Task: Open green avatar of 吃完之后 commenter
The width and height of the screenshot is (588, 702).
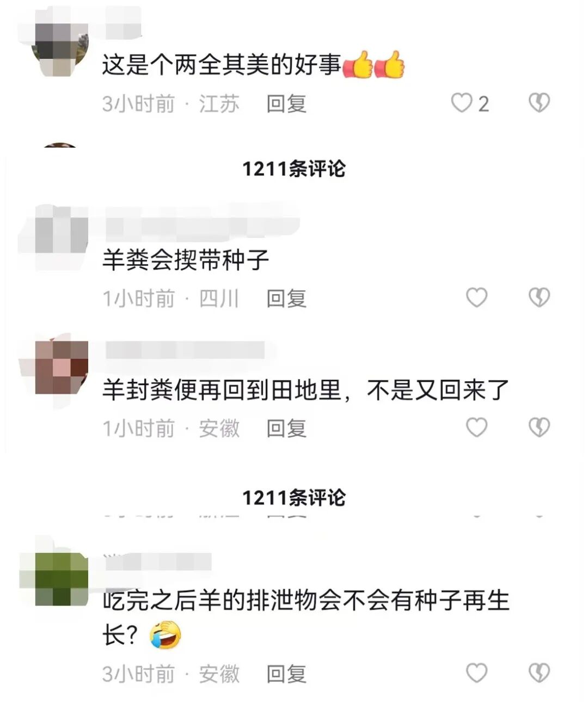Action: 60,579
